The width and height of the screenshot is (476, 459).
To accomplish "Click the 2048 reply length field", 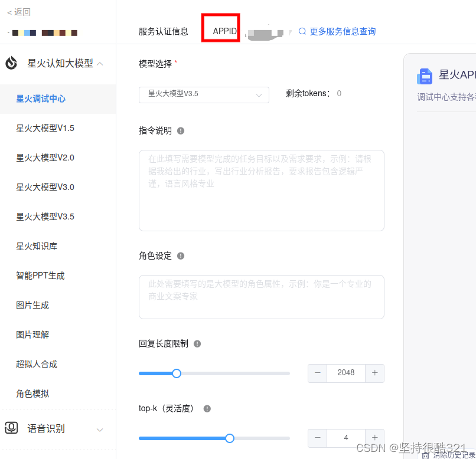I will 346,373.
